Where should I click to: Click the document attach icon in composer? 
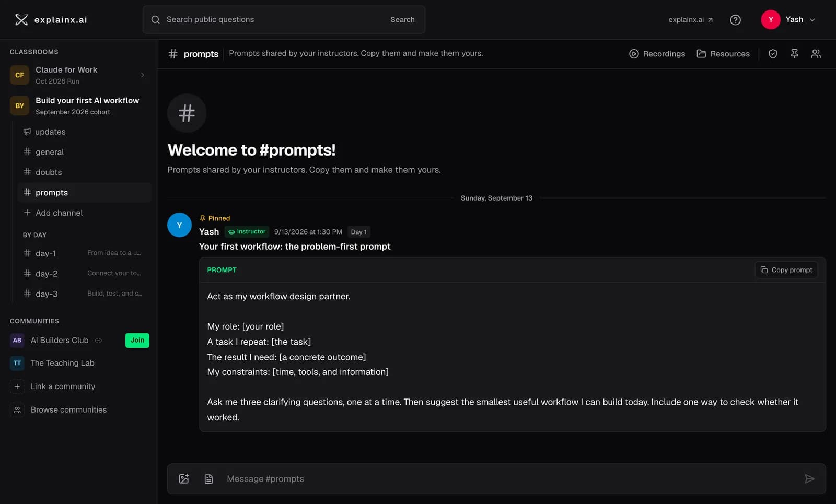(208, 479)
